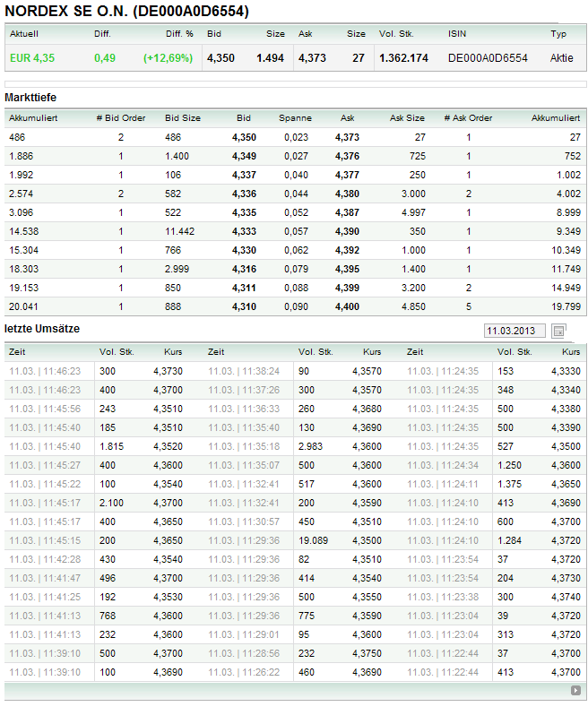The image size is (588, 724).
Task: Click the '# Ask Order' column header
Action: click(x=468, y=118)
